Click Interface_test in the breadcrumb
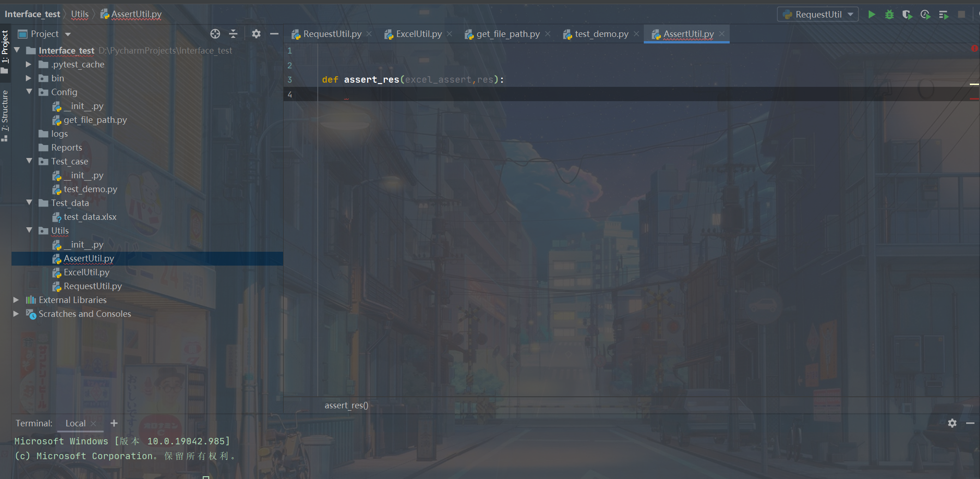Image resolution: width=980 pixels, height=479 pixels. pos(32,14)
